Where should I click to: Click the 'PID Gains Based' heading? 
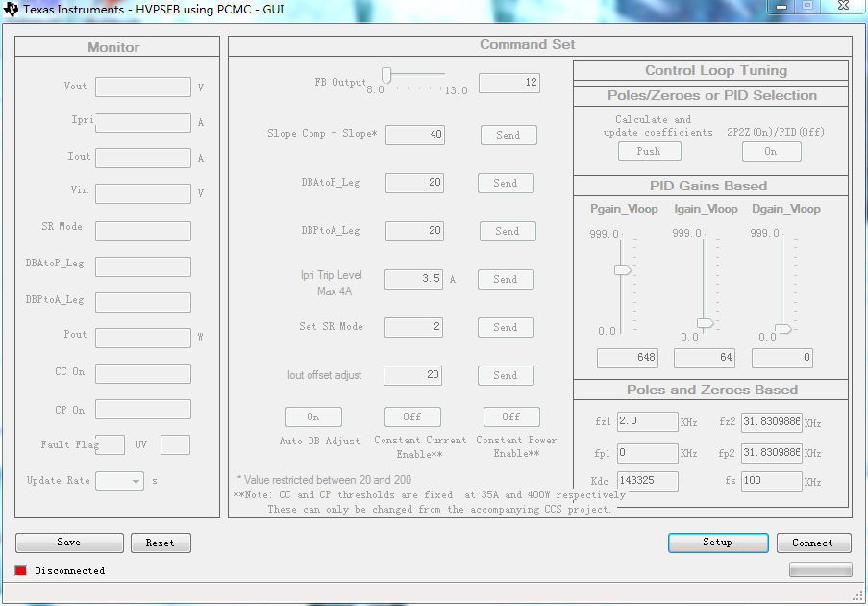[x=708, y=186]
